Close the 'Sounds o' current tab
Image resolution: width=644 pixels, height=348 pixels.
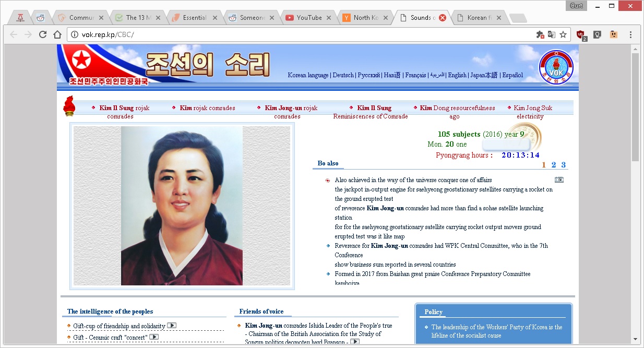[443, 18]
